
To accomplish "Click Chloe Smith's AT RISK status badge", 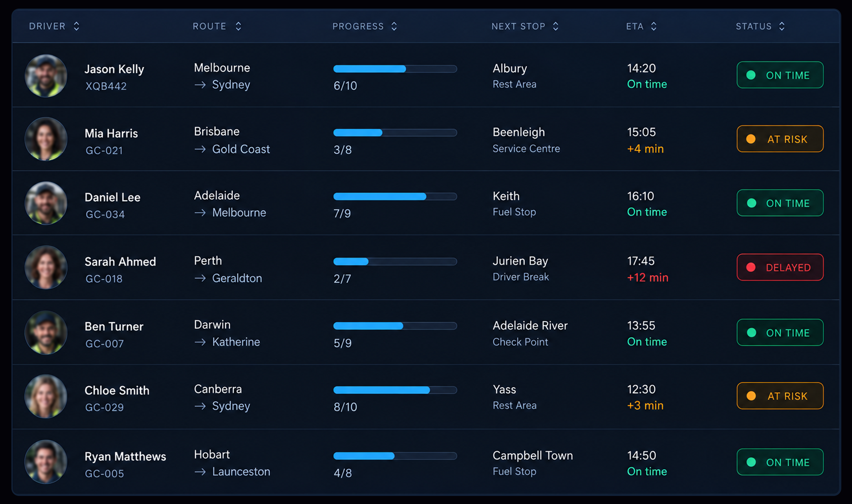I will click(780, 396).
